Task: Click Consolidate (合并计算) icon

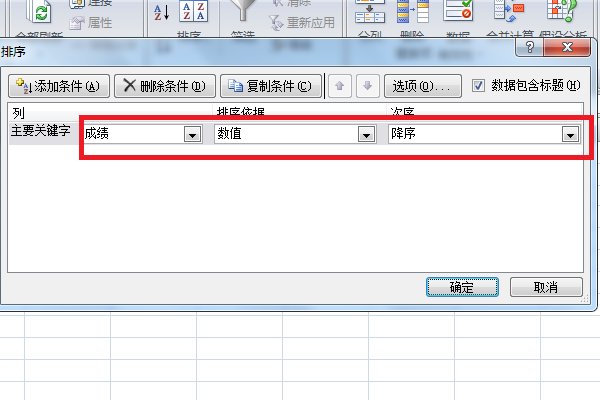Action: tap(509, 11)
